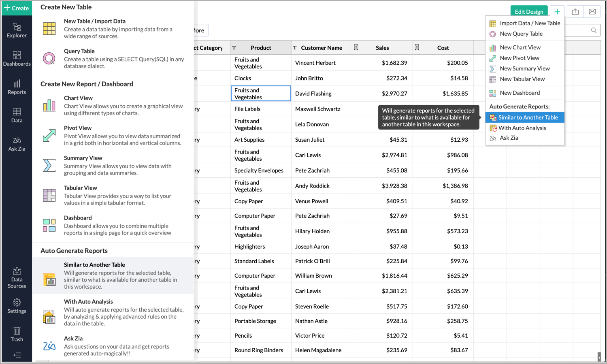Open Ask Zia in the sidebar
Image resolution: width=607 pixels, height=364 pixels.
point(17,144)
